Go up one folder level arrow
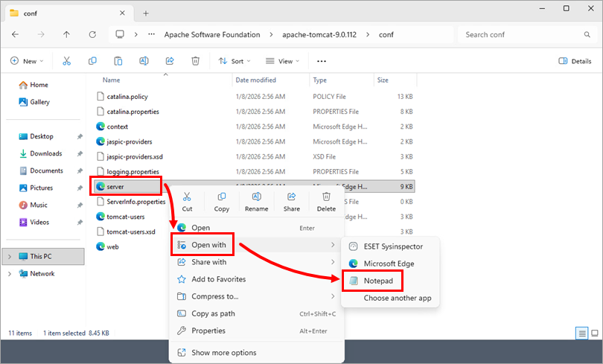This screenshot has width=603, height=364. [67, 35]
